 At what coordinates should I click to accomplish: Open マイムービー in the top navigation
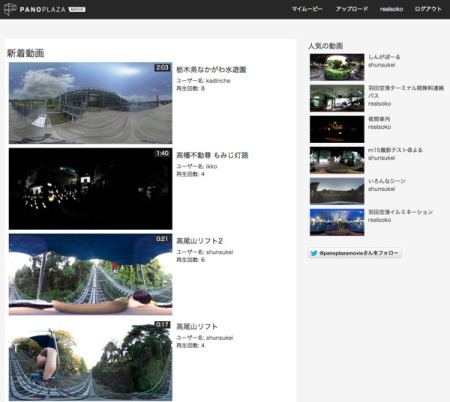click(x=307, y=9)
